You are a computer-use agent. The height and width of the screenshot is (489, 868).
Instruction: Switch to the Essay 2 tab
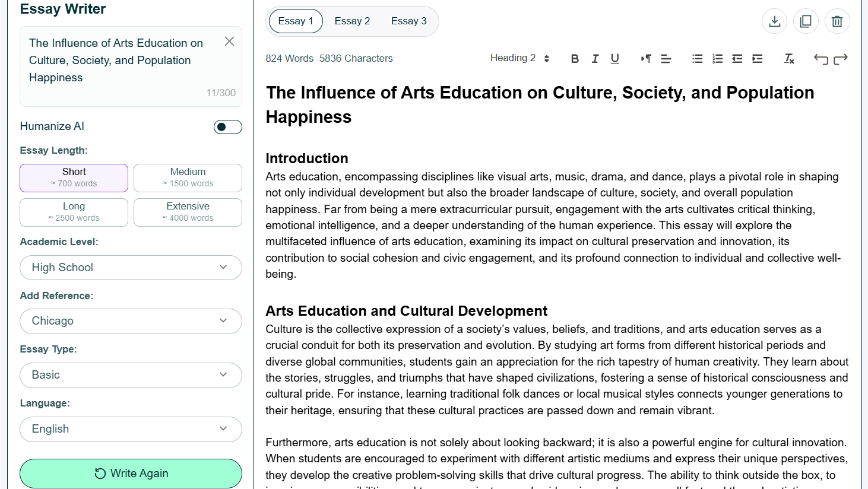click(352, 21)
